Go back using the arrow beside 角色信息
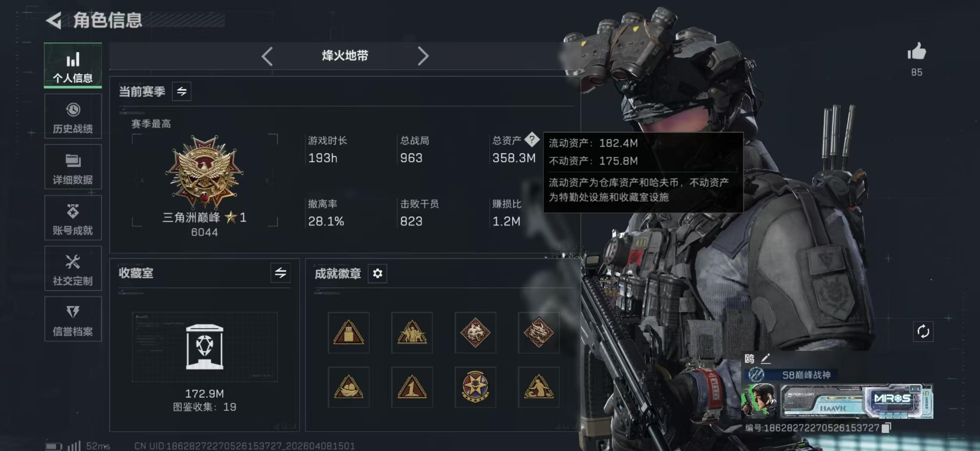This screenshot has height=451, width=980. [54, 20]
